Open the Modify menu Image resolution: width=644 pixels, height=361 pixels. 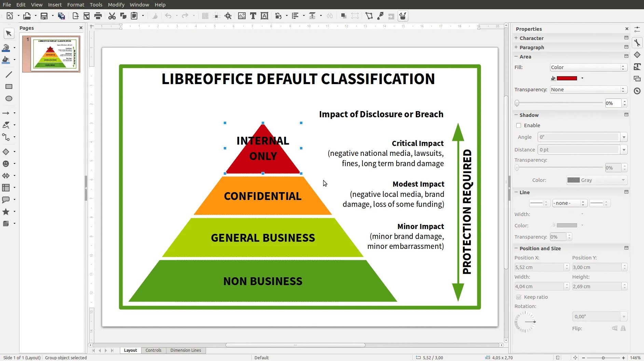[116, 5]
